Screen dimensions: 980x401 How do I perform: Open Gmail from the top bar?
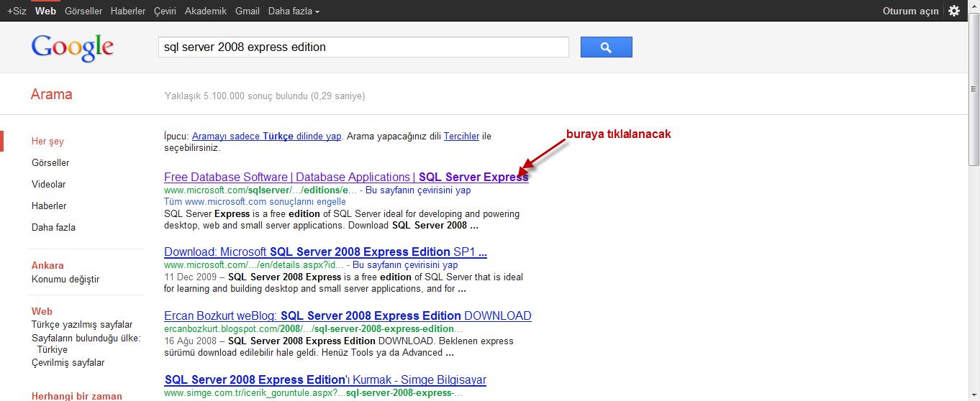coord(248,11)
